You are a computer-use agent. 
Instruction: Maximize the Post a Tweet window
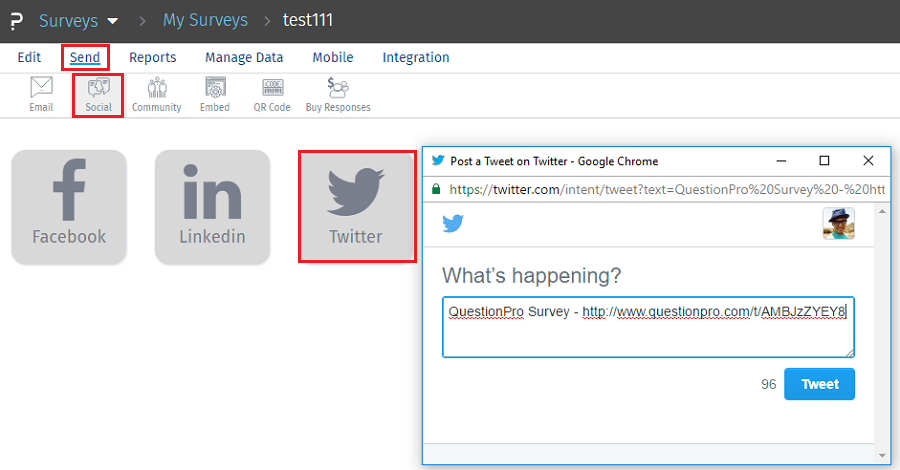click(x=824, y=161)
